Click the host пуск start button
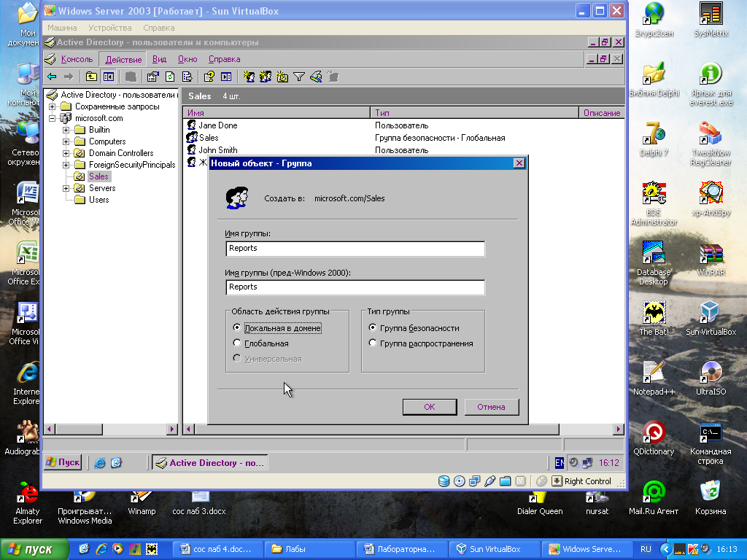 34,549
